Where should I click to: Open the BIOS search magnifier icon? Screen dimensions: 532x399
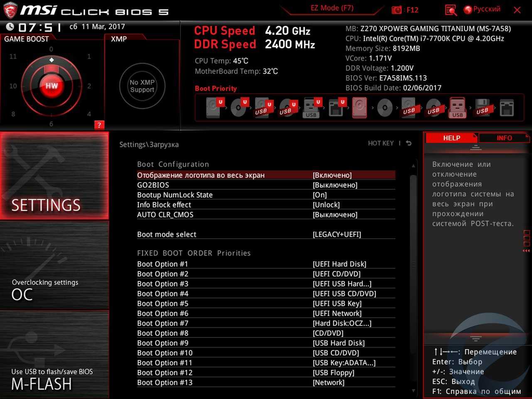click(451, 10)
